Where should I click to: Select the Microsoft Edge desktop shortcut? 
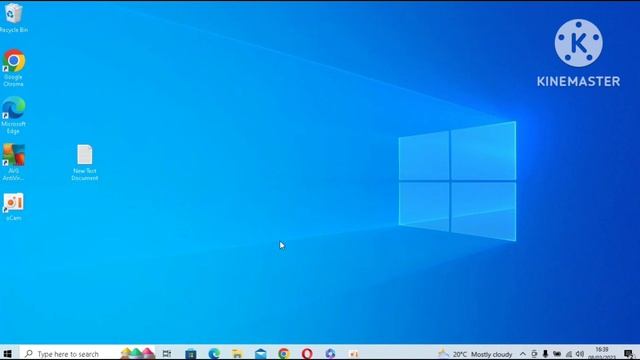(x=13, y=115)
